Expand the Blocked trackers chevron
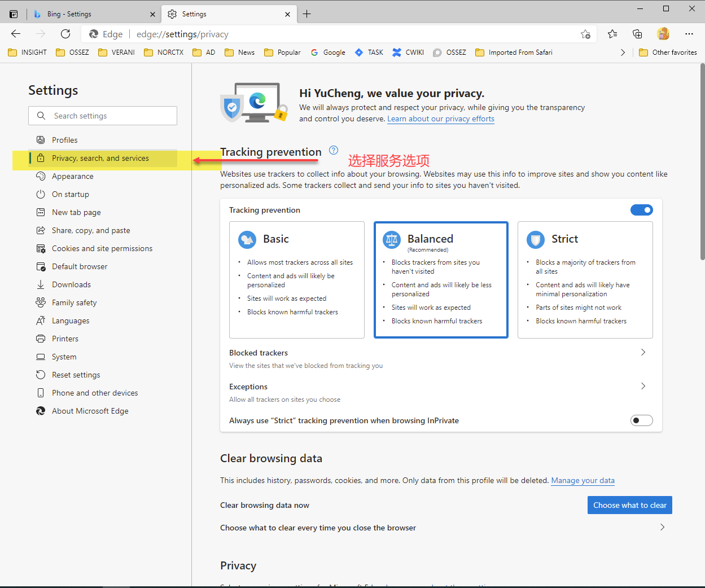The width and height of the screenshot is (705, 588). coord(643,352)
